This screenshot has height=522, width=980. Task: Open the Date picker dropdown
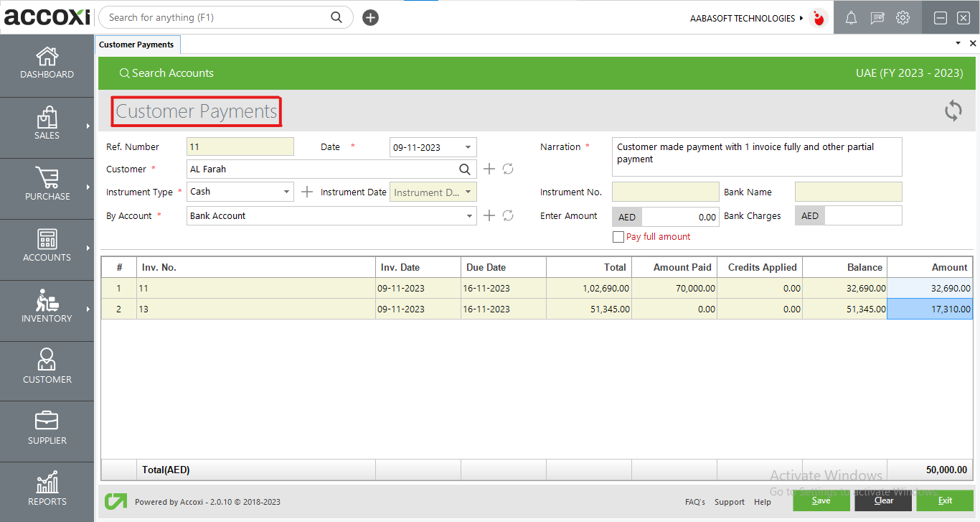click(468, 146)
